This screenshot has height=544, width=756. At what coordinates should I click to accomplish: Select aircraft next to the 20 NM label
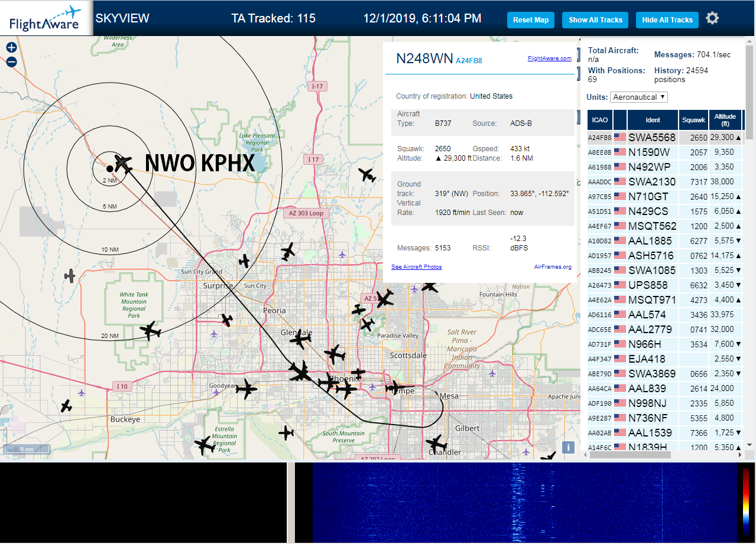151,331
